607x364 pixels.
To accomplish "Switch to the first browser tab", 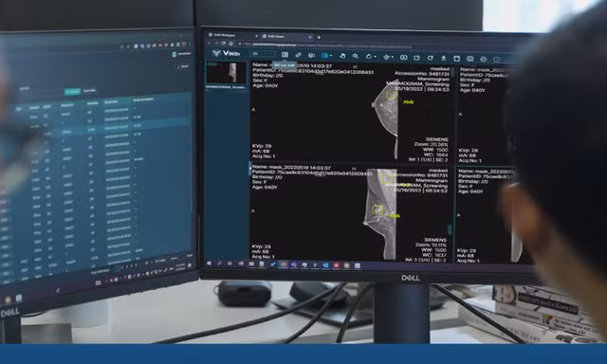I will (232, 35).
